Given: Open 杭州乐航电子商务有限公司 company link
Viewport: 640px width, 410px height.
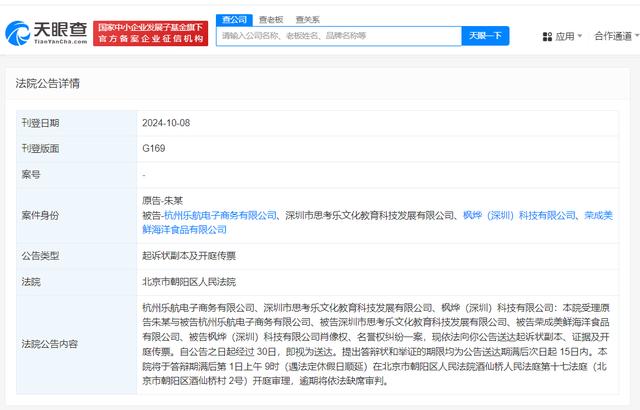Looking at the screenshot, I should [220, 215].
